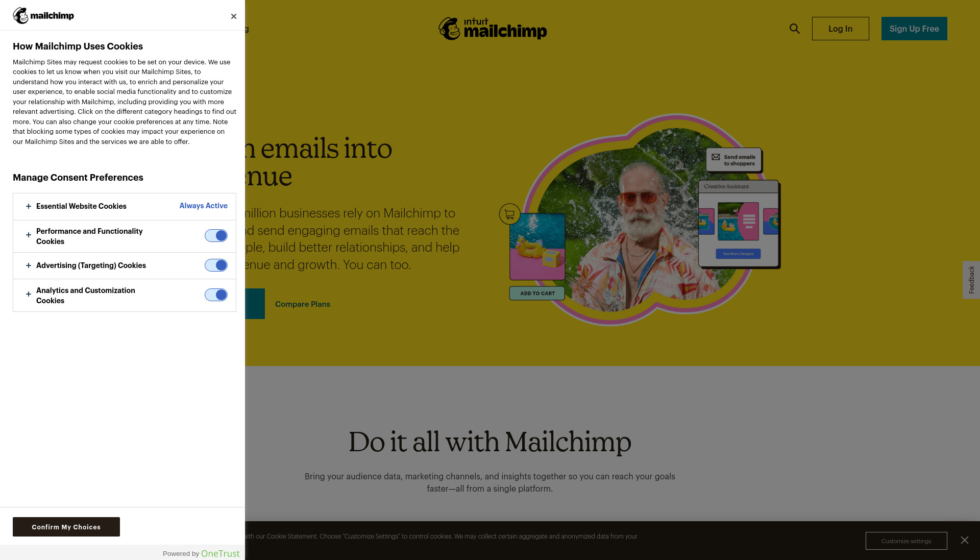Click the Always Active label
Viewport: 980px width, 560px height.
click(x=203, y=206)
